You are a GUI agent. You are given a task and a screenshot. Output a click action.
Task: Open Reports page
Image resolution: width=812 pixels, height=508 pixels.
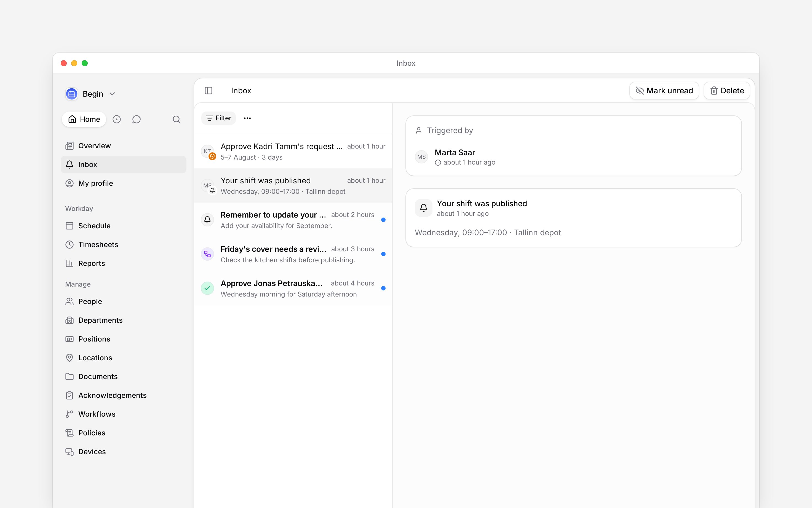click(x=124, y=263)
